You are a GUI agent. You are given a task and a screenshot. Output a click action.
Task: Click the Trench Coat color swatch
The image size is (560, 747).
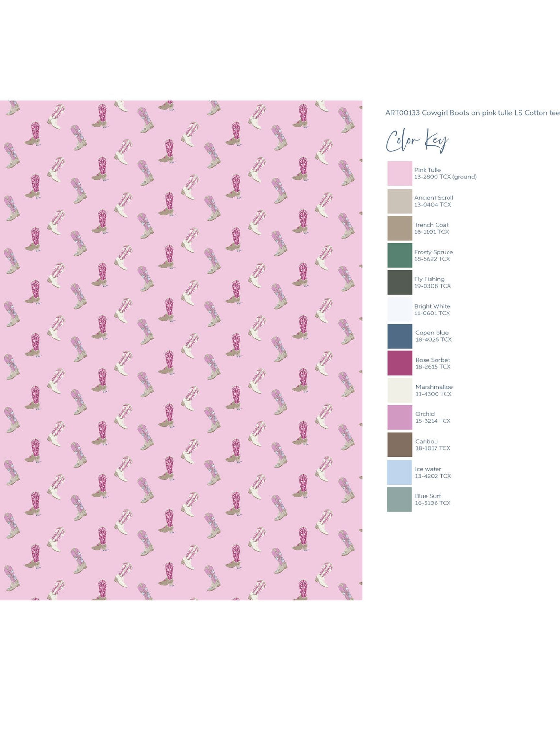[x=399, y=228]
